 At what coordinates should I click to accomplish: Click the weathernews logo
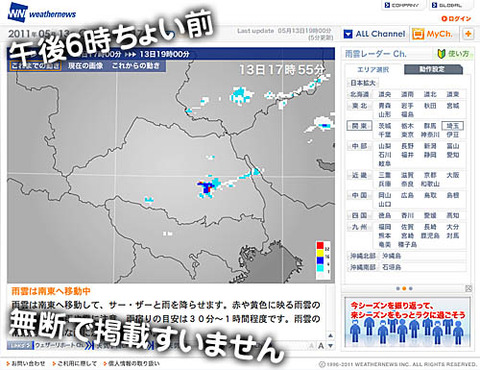[42, 12]
